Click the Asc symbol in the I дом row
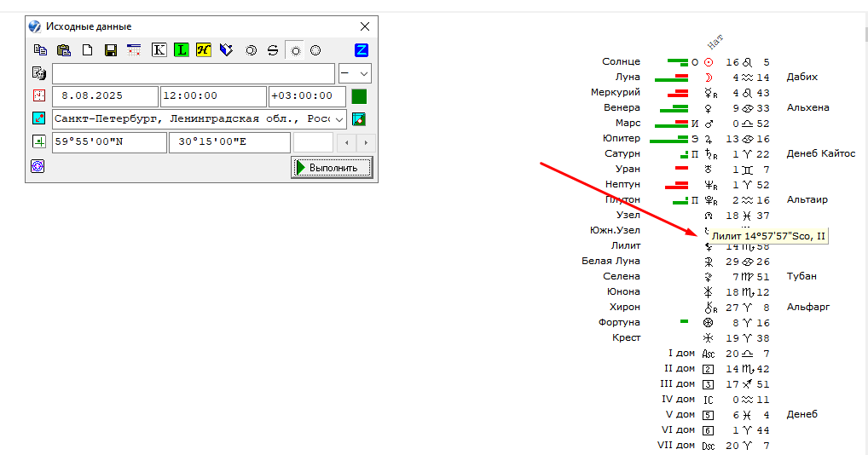This screenshot has height=455, width=868. click(x=709, y=354)
